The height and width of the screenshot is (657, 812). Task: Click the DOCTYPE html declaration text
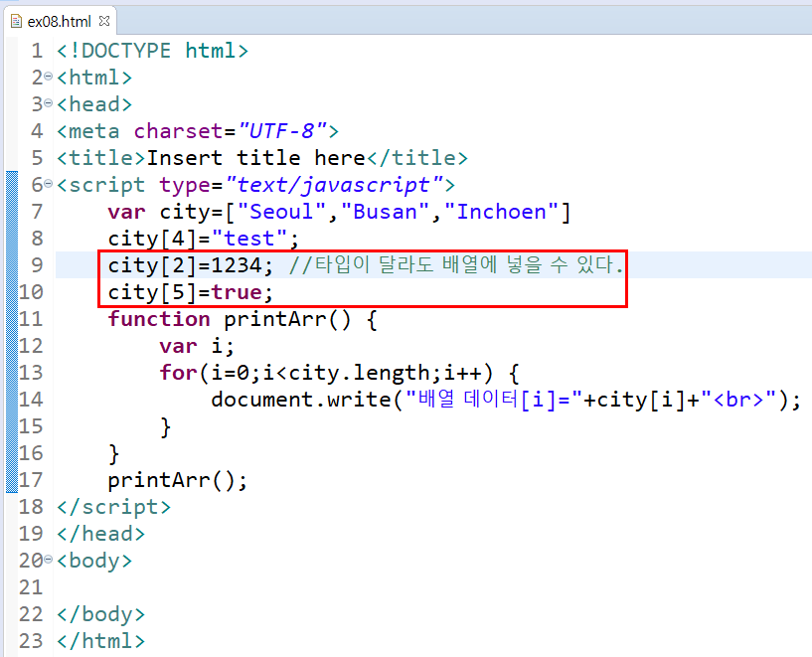153,51
